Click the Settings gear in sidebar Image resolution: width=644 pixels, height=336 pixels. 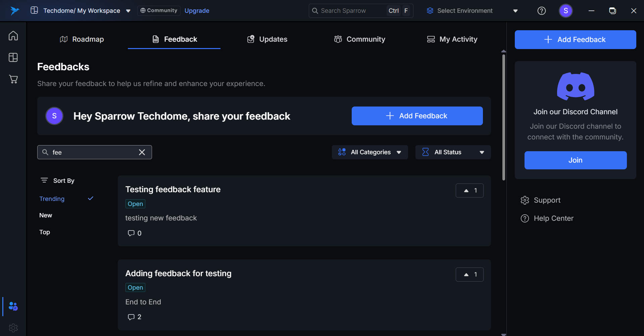[13, 328]
